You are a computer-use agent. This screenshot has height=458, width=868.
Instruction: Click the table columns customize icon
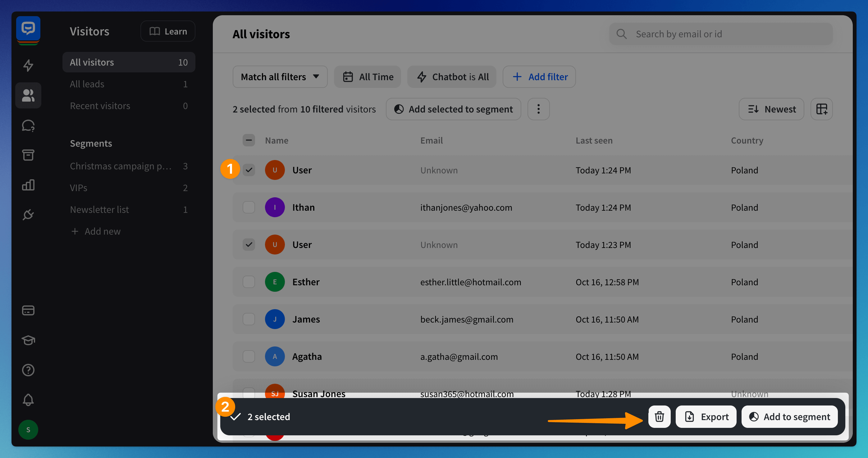point(821,109)
